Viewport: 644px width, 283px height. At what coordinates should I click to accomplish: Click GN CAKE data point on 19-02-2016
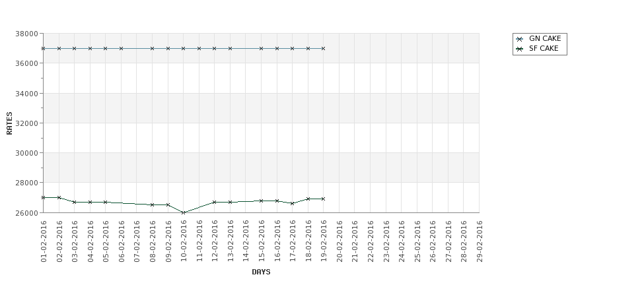click(x=323, y=48)
